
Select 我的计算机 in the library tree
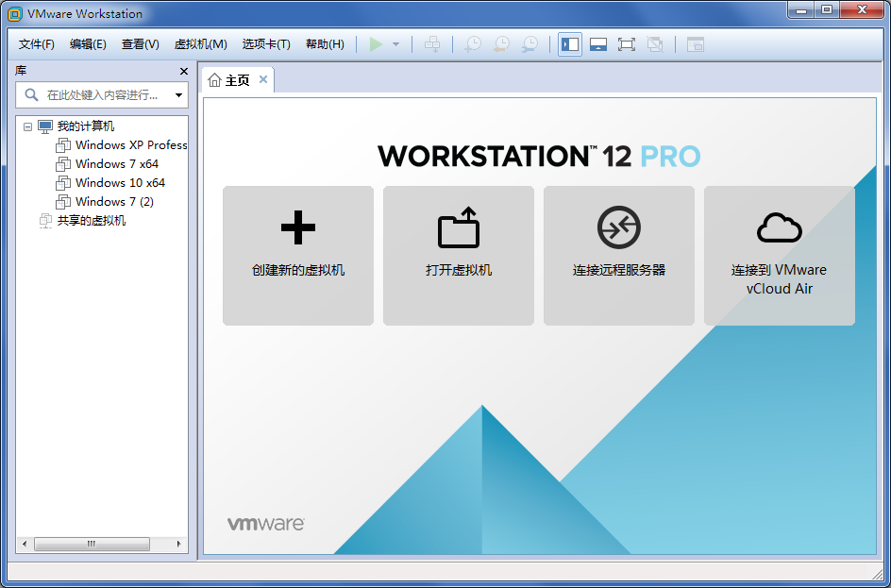[x=86, y=126]
